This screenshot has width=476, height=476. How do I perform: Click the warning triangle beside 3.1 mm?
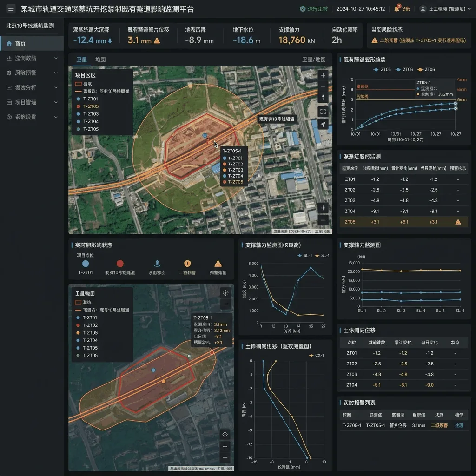(x=157, y=40)
